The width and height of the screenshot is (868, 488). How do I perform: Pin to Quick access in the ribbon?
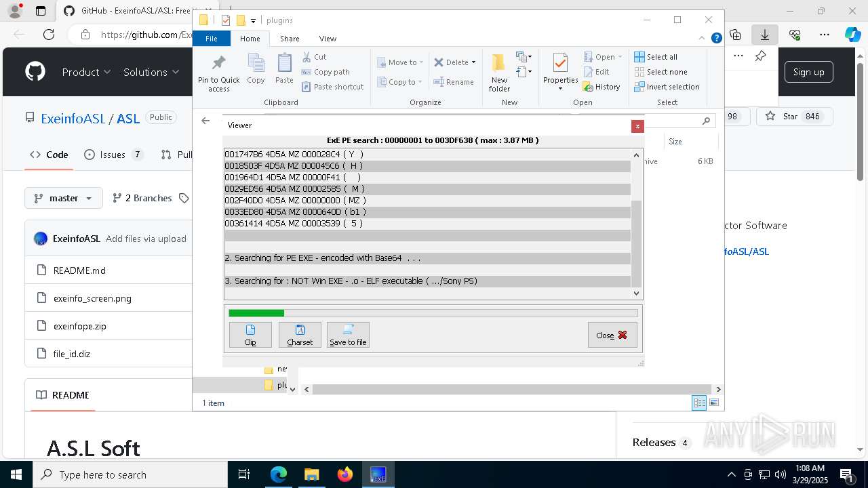(x=218, y=73)
